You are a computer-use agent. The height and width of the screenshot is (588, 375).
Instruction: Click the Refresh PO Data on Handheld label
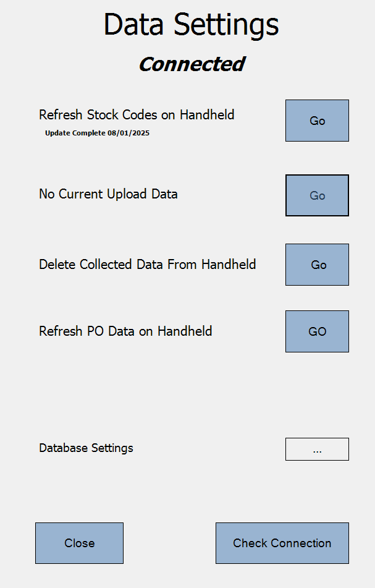[125, 331]
